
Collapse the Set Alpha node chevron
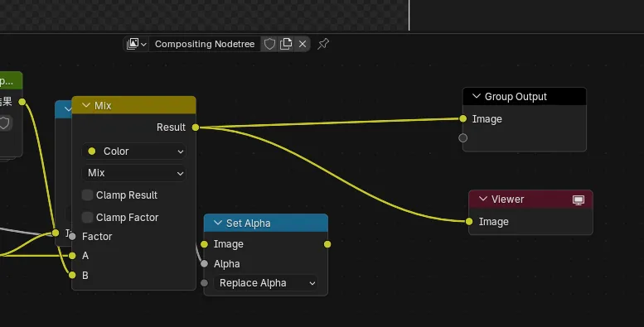tap(218, 224)
